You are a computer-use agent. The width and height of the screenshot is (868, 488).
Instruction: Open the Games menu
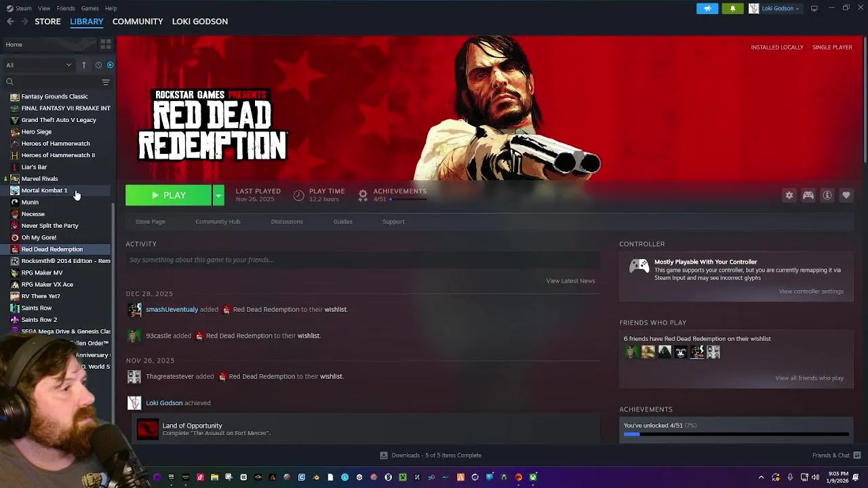tap(90, 8)
